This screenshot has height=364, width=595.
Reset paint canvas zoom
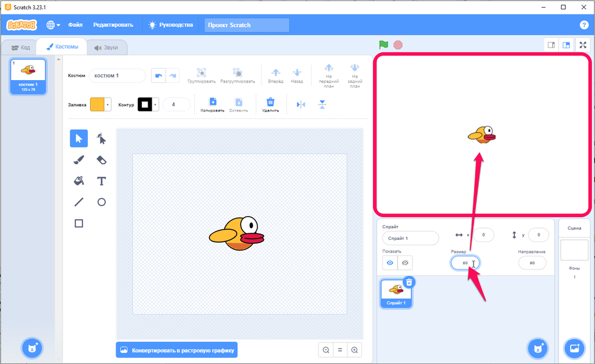[340, 350]
